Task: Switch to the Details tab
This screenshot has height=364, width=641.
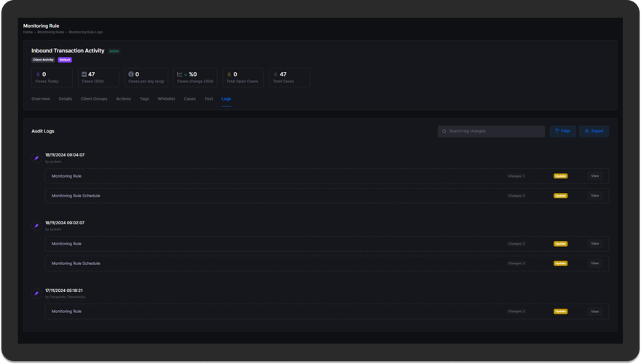Action: [x=65, y=99]
